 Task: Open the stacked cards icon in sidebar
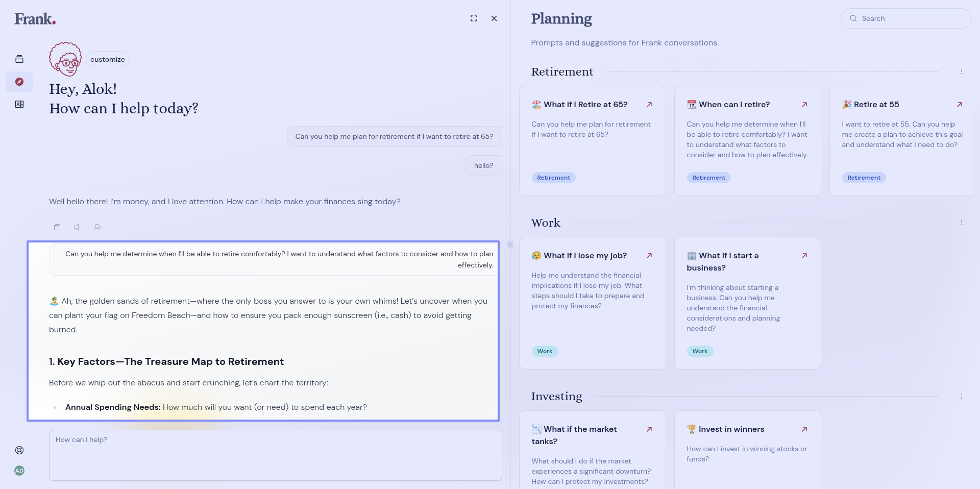click(x=19, y=59)
